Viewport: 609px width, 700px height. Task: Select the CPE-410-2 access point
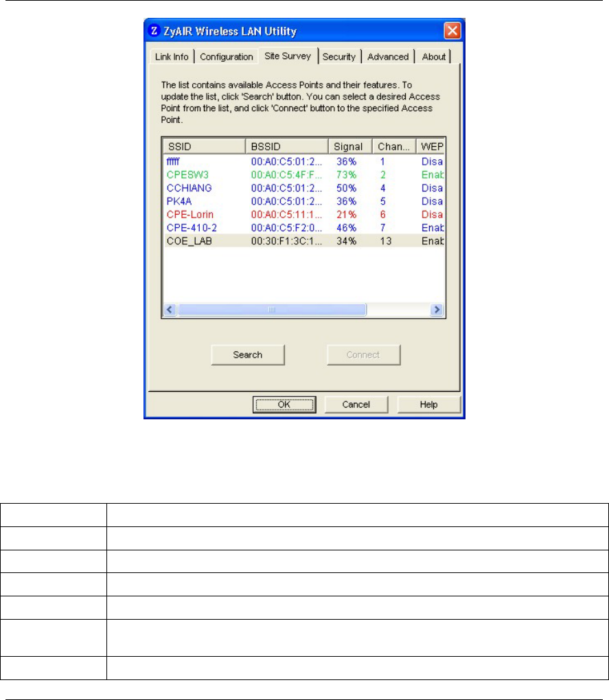tap(305, 228)
